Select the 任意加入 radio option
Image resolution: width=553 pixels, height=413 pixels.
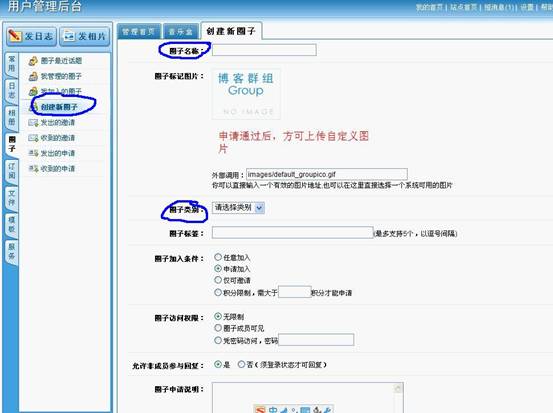[218, 257]
